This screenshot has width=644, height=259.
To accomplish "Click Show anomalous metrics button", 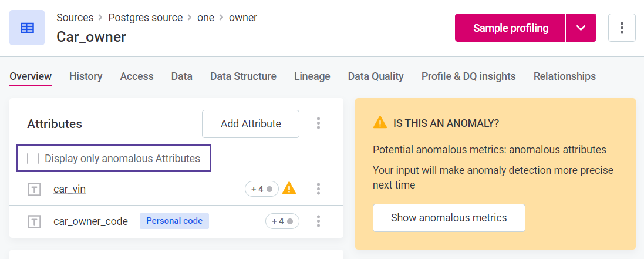I will click(449, 218).
